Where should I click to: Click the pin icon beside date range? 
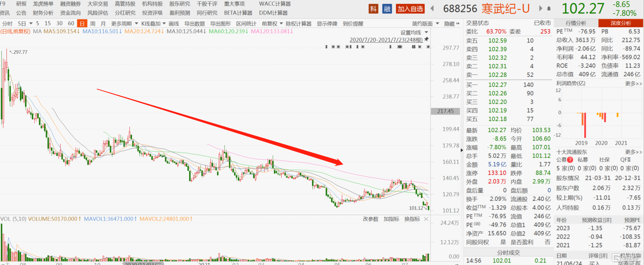coord(426,39)
